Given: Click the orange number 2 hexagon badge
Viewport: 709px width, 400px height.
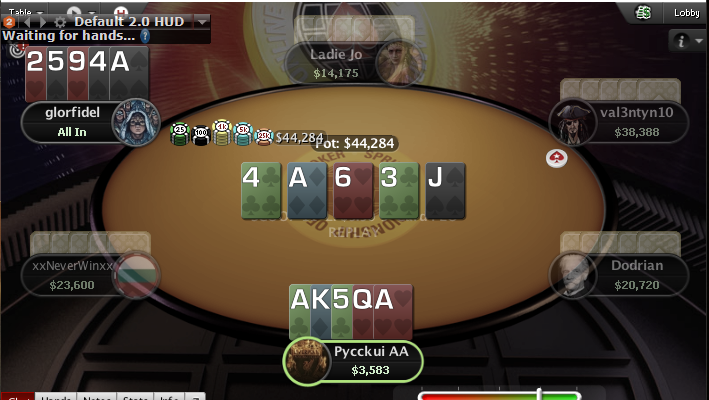Looking at the screenshot, I should coord(9,22).
